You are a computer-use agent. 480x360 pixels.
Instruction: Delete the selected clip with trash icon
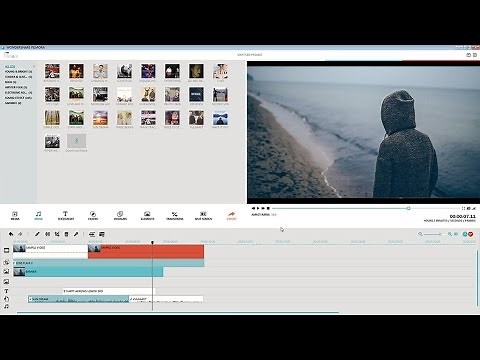point(66,234)
